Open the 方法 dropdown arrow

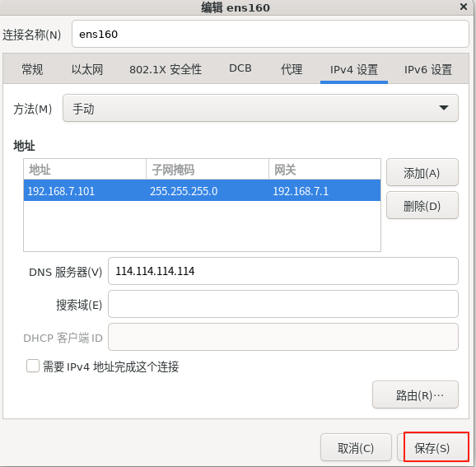pos(444,108)
